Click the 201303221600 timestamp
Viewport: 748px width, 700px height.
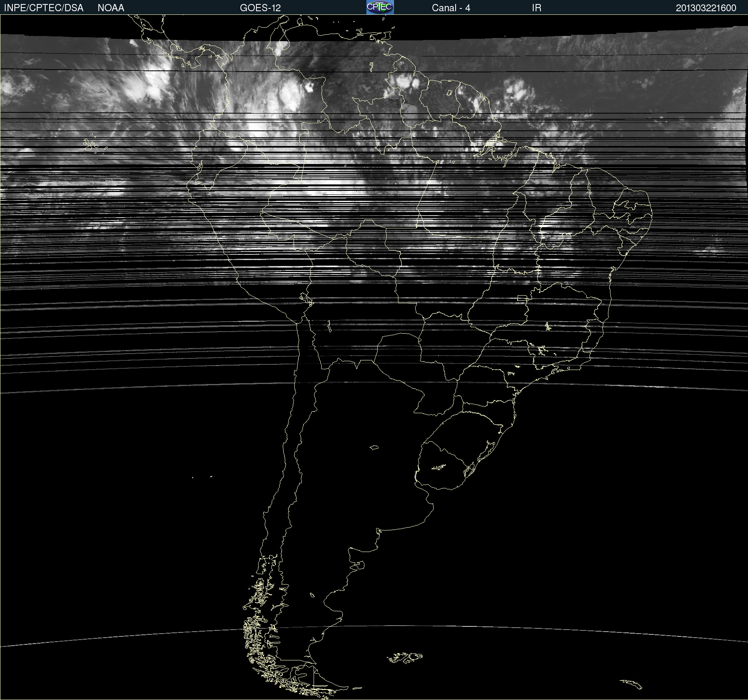pos(706,8)
